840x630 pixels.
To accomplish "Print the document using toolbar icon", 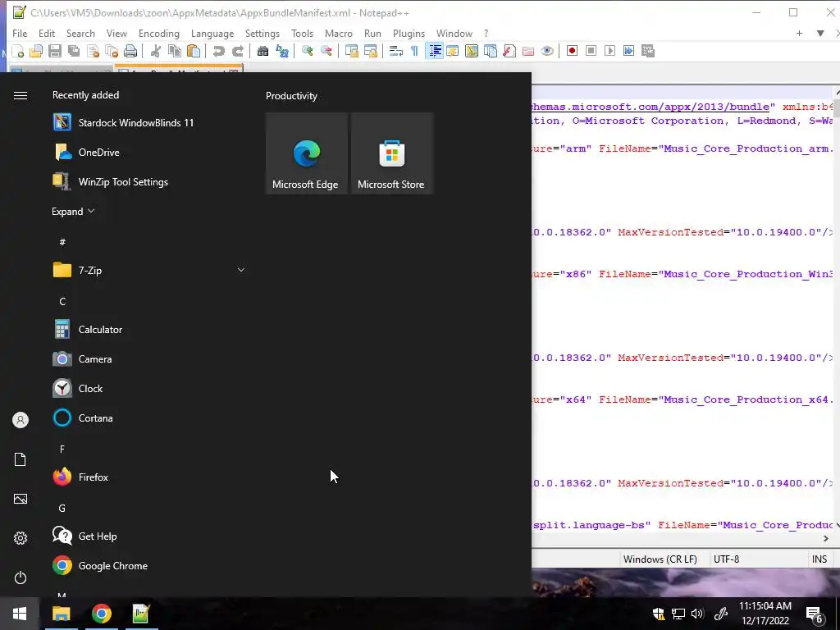I will (x=130, y=51).
